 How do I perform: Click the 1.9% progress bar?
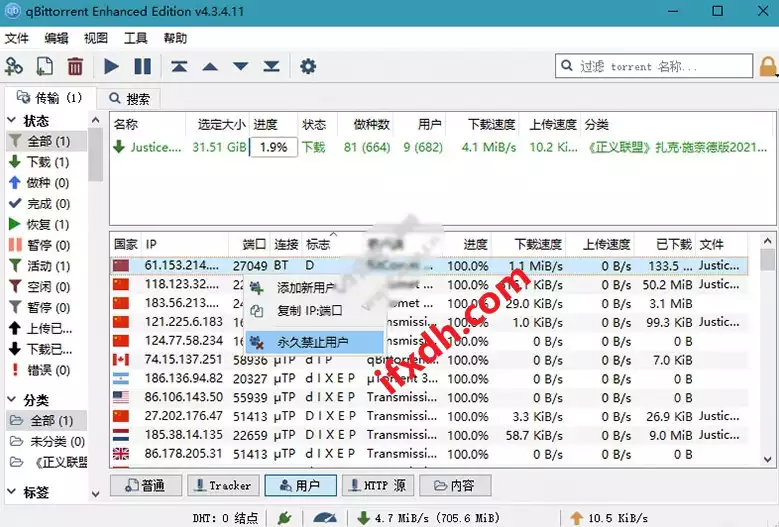274,148
